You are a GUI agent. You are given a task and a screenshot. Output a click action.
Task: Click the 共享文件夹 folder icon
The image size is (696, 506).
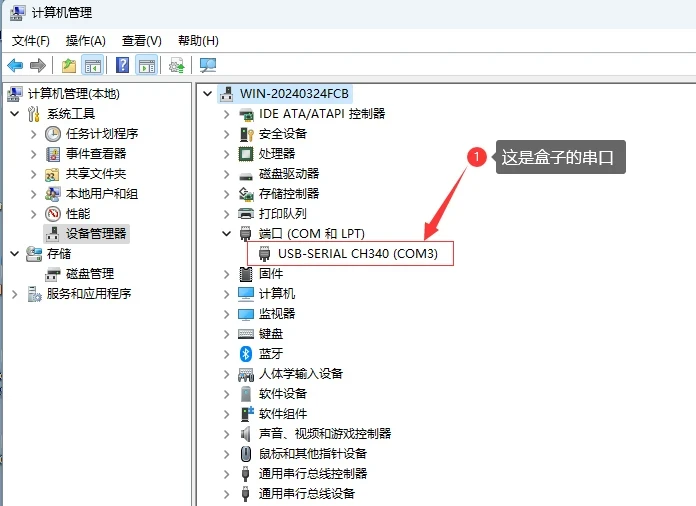pos(52,174)
